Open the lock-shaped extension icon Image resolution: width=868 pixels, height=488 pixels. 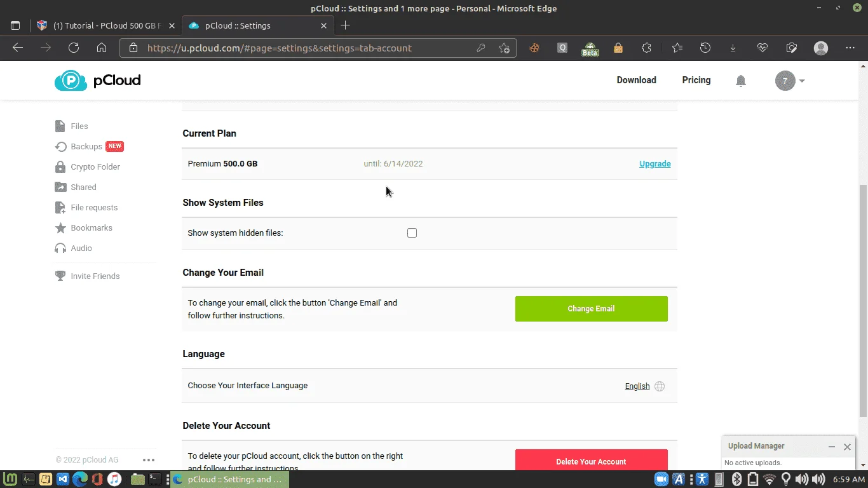(618, 48)
